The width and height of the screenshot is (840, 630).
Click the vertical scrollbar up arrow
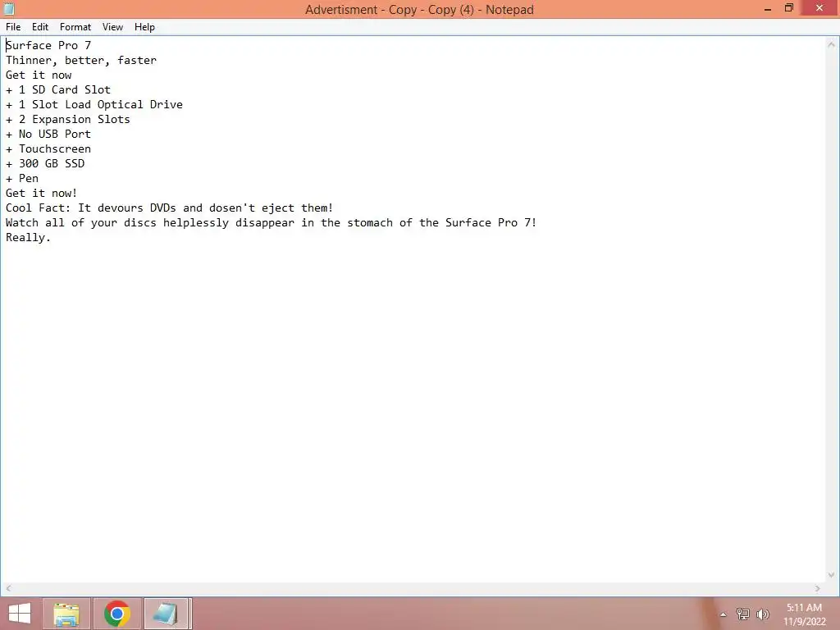832,44
